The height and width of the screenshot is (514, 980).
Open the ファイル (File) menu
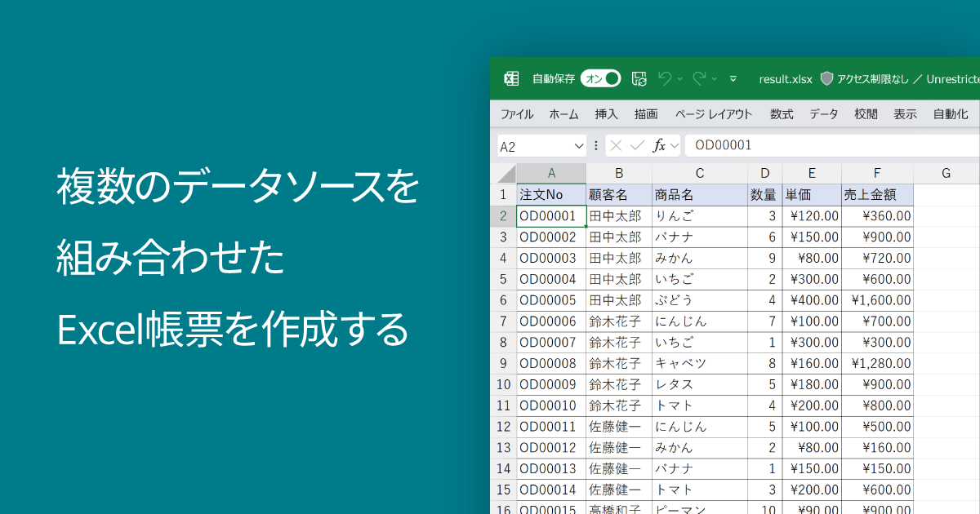click(517, 114)
